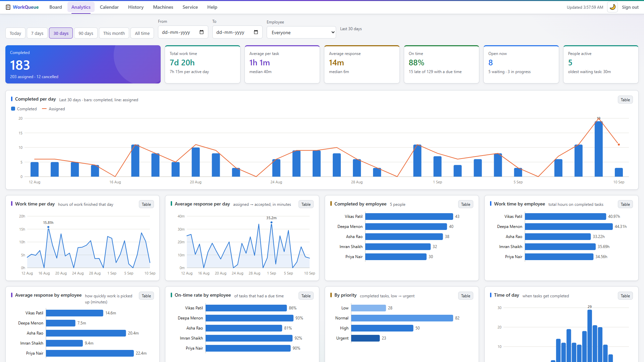Select the This month range filter
644x362 pixels.
114,33
